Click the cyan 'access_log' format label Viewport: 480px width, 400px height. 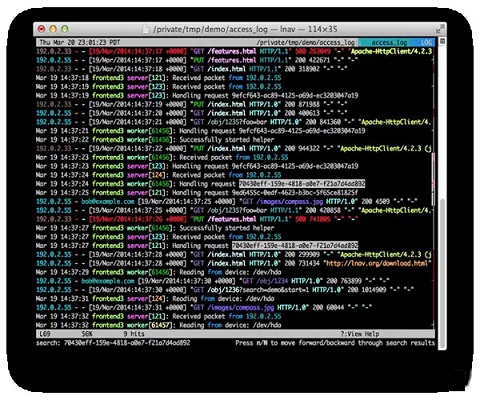389,43
